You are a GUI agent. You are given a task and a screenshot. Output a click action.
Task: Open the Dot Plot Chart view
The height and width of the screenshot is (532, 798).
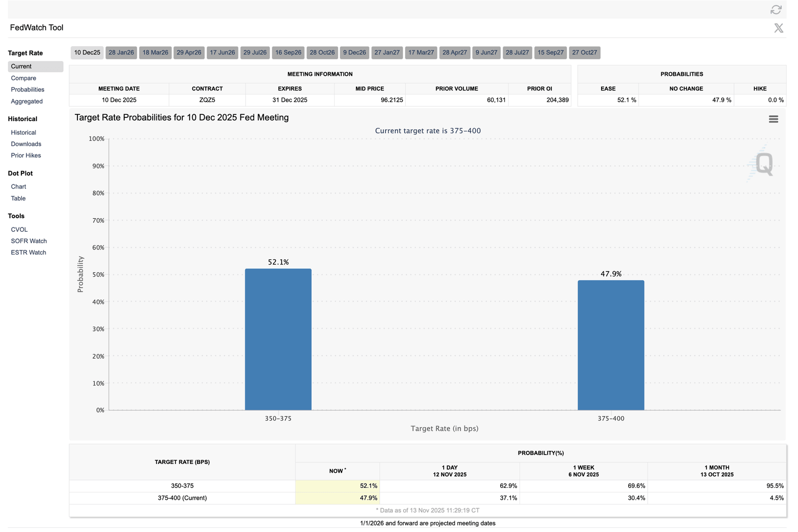[x=18, y=187]
